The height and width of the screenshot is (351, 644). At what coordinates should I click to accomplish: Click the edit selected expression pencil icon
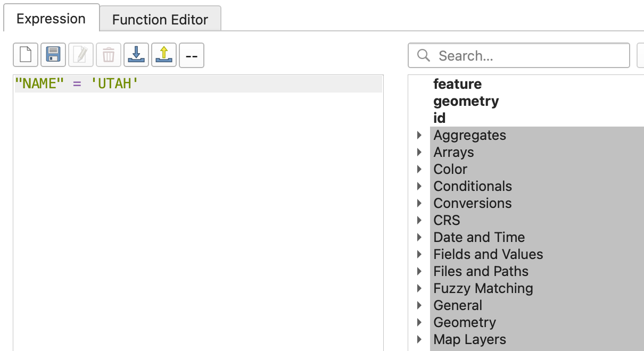[x=81, y=55]
